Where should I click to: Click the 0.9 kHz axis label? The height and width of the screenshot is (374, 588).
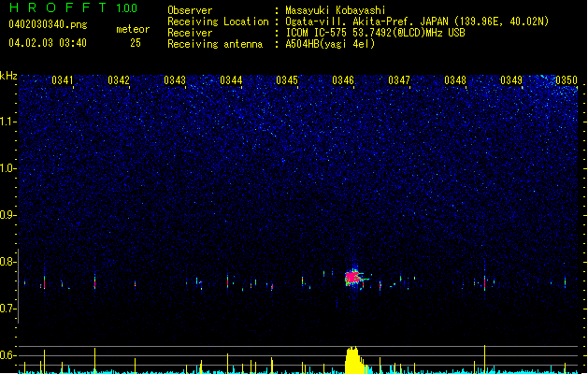(7, 214)
